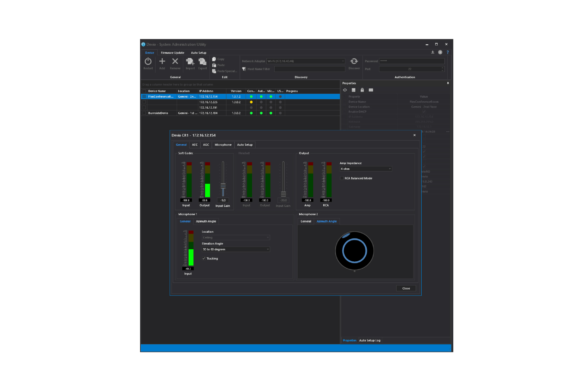Click the Export devices icon

203,62
